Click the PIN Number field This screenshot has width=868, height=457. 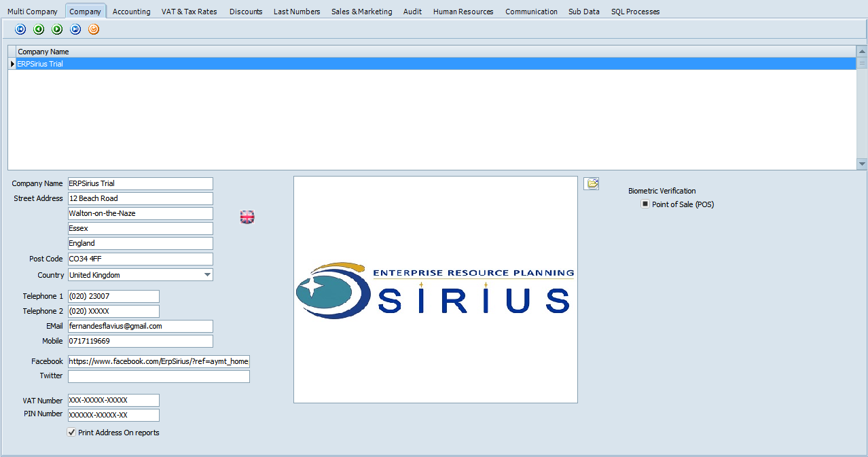click(113, 415)
